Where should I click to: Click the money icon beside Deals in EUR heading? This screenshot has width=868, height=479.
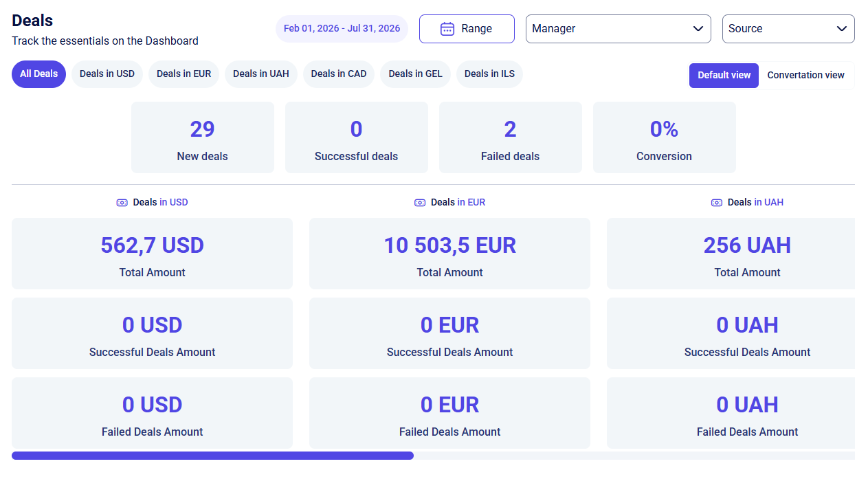point(420,203)
